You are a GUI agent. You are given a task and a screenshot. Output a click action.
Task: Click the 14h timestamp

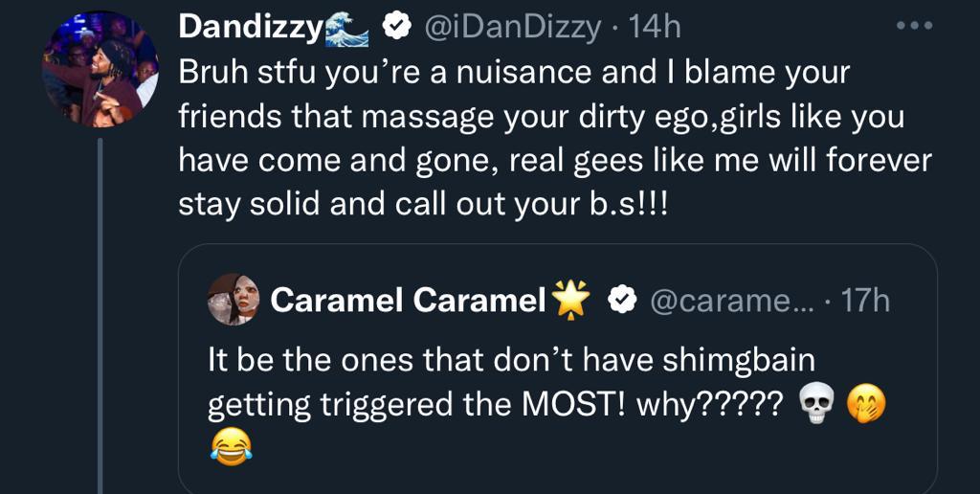(656, 28)
